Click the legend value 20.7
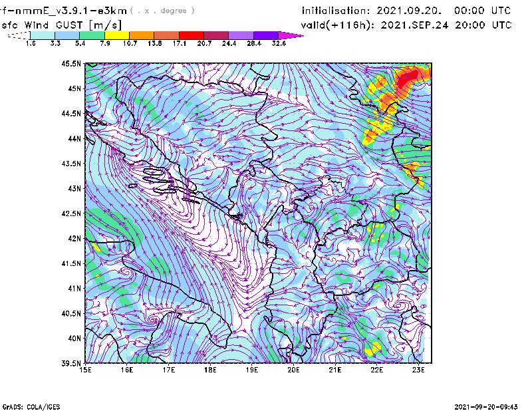The height and width of the screenshot is (411, 532). pyautogui.click(x=204, y=43)
